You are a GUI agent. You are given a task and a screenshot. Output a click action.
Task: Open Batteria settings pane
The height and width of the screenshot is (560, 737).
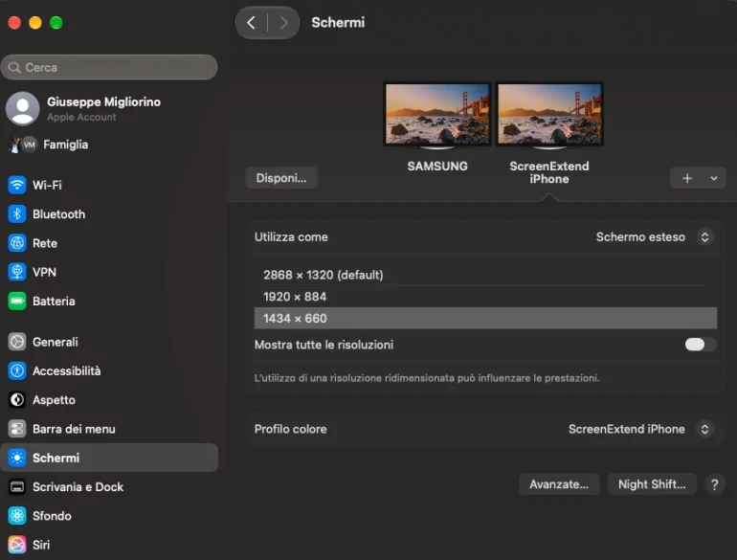109,301
